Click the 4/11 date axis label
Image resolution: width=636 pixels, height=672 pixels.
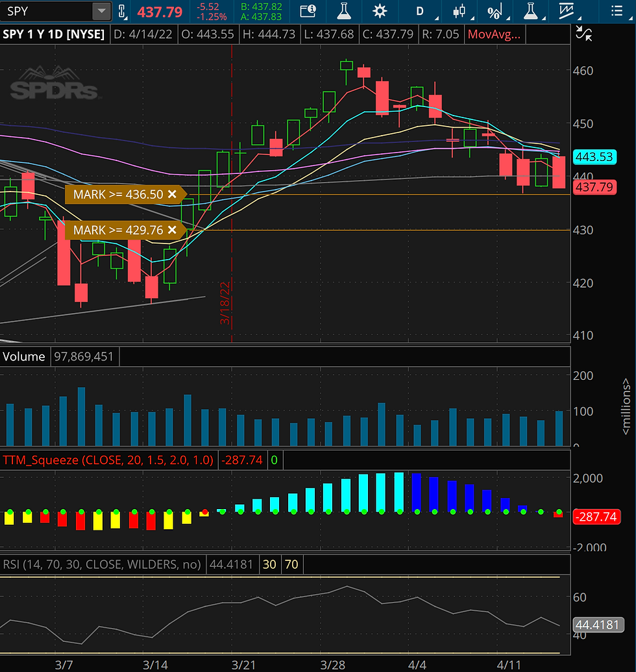click(509, 665)
